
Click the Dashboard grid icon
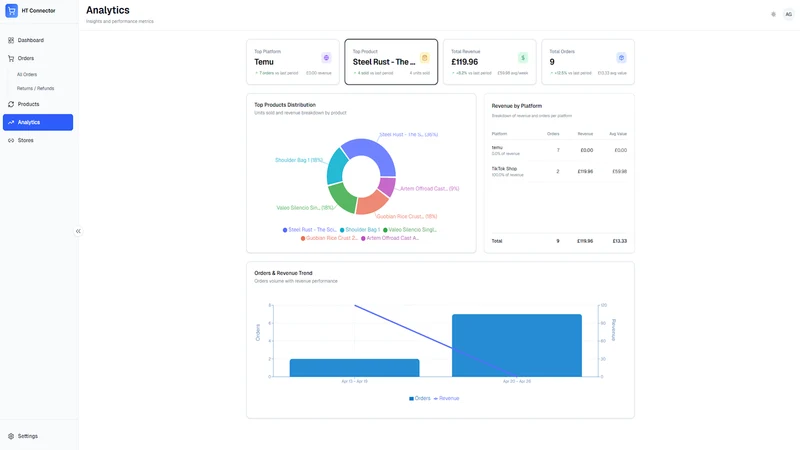pyautogui.click(x=11, y=40)
